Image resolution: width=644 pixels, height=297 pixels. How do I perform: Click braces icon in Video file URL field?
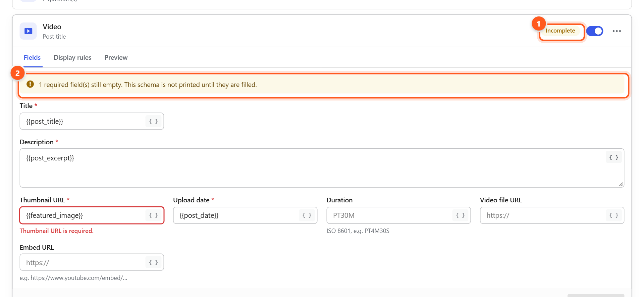[613, 215]
